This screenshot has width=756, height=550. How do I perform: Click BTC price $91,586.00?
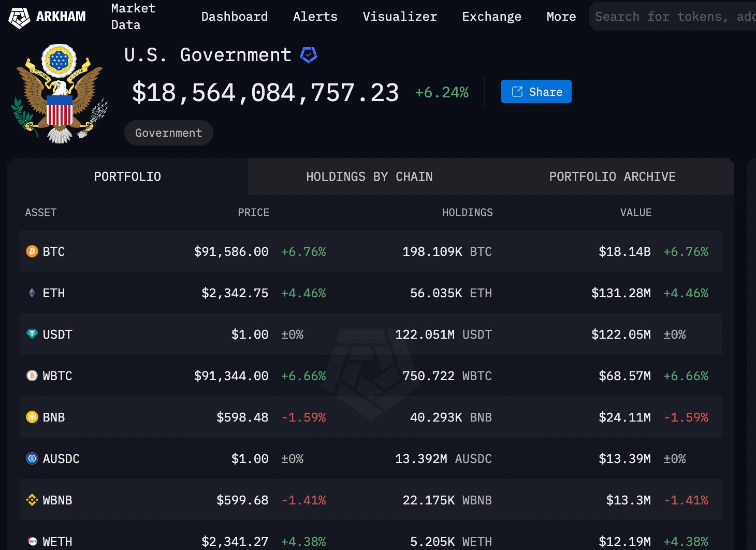231,252
